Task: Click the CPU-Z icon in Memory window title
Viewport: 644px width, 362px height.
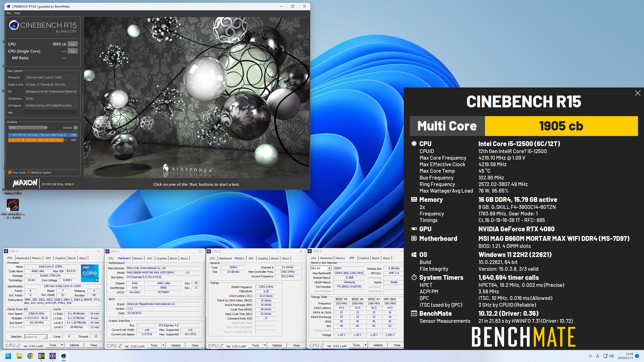Action: tap(209, 251)
